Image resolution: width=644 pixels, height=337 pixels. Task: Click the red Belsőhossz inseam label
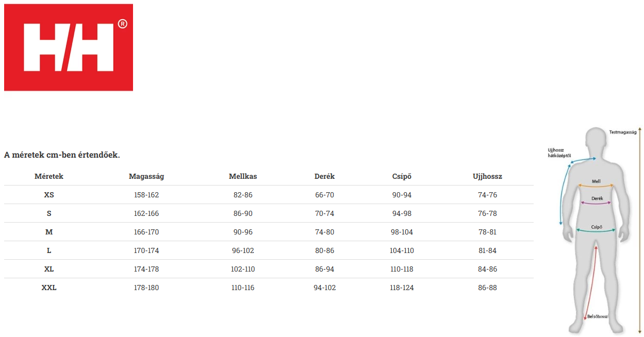tap(598, 316)
